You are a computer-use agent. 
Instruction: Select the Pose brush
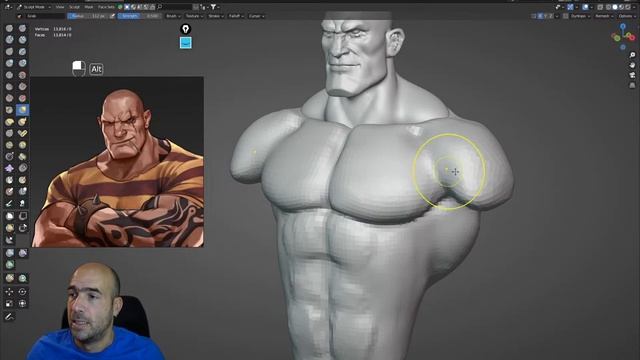(x=22, y=133)
